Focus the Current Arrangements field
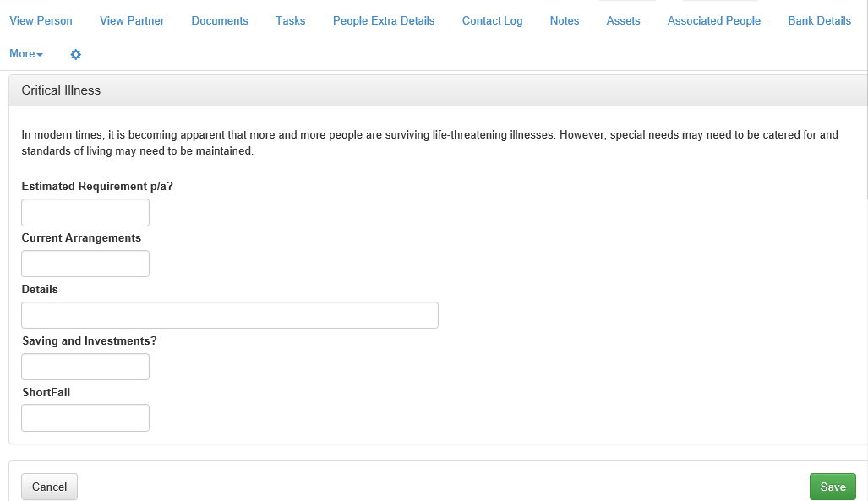868x501 pixels. tap(85, 264)
